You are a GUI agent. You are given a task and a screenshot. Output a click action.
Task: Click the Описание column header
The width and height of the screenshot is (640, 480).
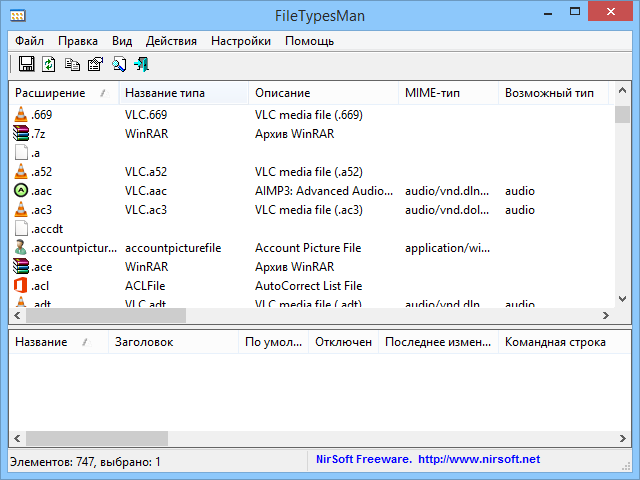pos(283,93)
